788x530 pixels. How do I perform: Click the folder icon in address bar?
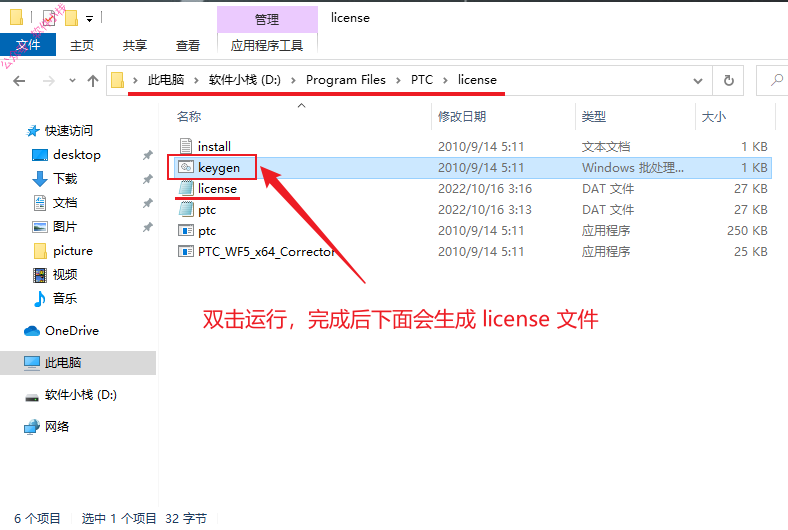[x=118, y=80]
